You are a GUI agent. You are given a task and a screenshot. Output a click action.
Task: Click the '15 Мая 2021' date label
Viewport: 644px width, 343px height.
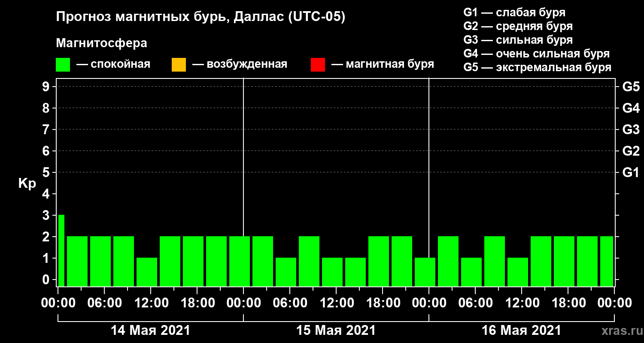(336, 330)
